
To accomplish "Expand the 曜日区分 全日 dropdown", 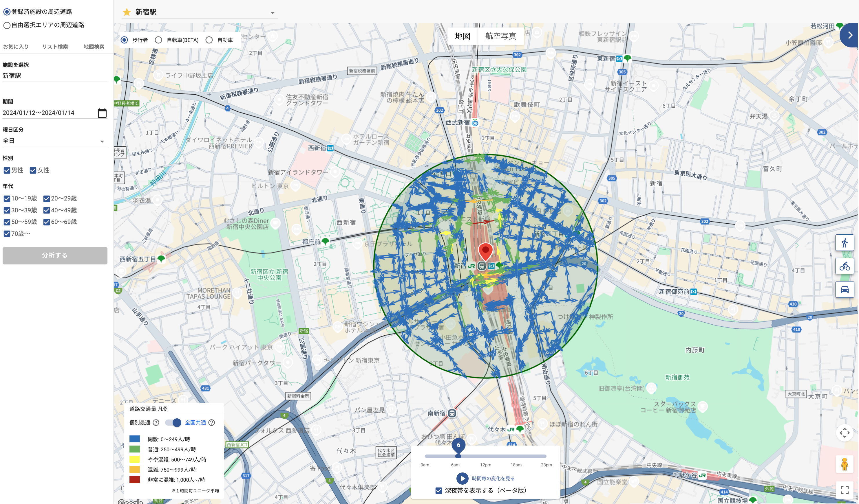I will 102,141.
